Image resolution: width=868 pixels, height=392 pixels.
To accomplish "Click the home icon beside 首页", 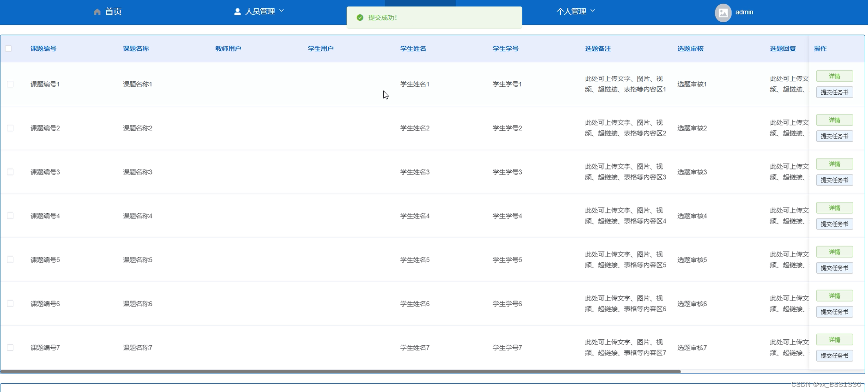I will (97, 12).
